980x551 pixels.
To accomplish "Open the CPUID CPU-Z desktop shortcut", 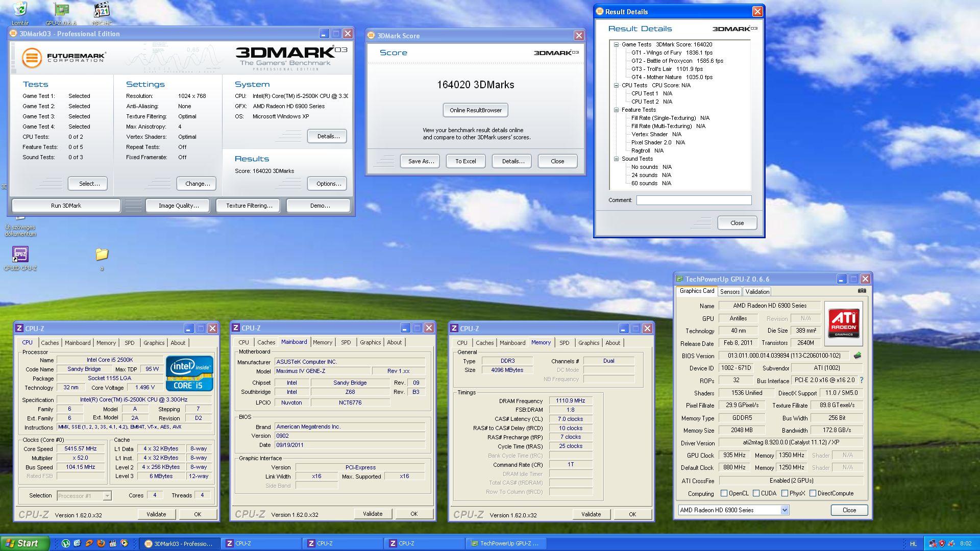I will (20, 255).
